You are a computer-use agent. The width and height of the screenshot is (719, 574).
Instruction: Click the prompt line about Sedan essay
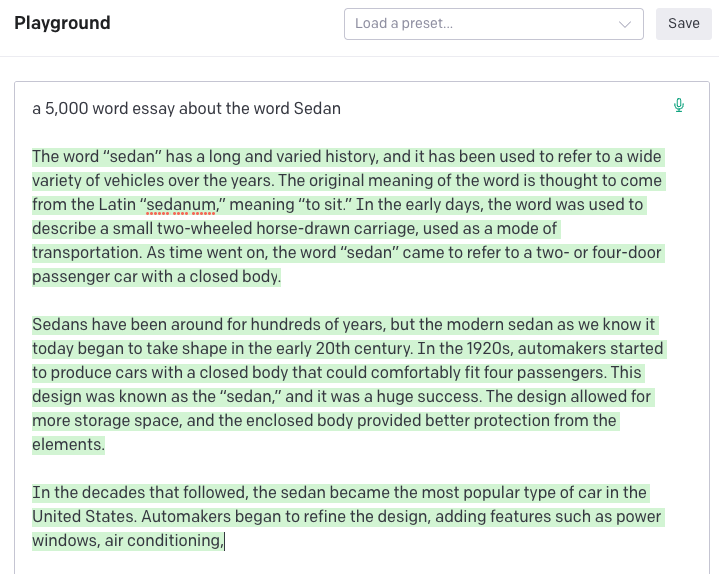187,109
